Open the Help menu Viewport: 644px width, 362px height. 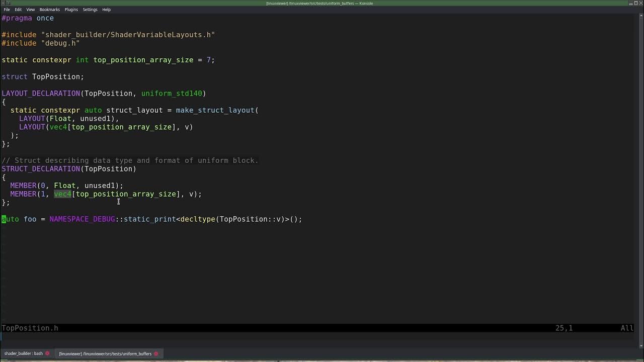point(107,10)
